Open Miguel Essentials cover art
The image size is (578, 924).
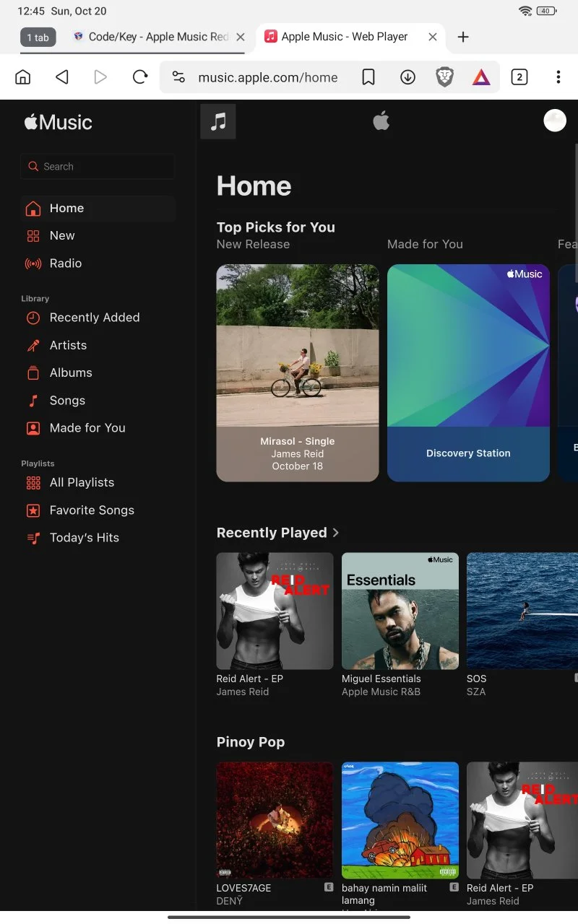(400, 611)
